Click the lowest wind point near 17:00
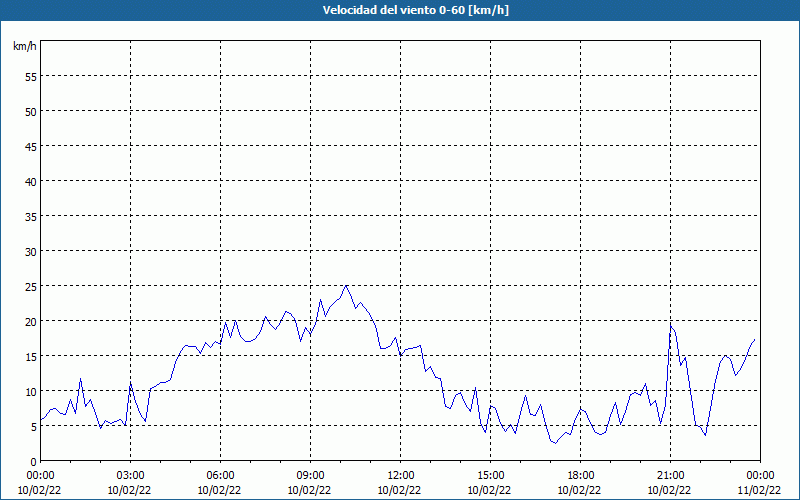Image resolution: width=800 pixels, height=500 pixels. click(556, 443)
